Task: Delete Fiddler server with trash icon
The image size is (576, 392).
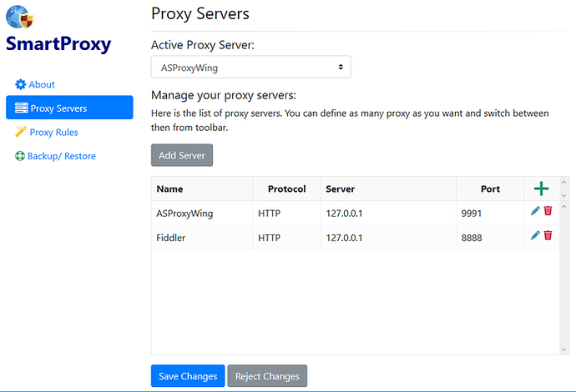Action: 548,236
